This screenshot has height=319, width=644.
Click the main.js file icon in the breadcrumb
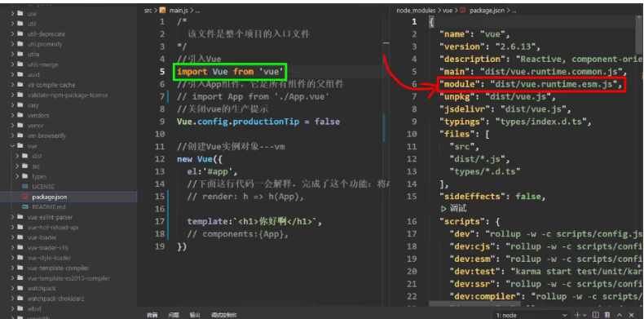(162, 11)
